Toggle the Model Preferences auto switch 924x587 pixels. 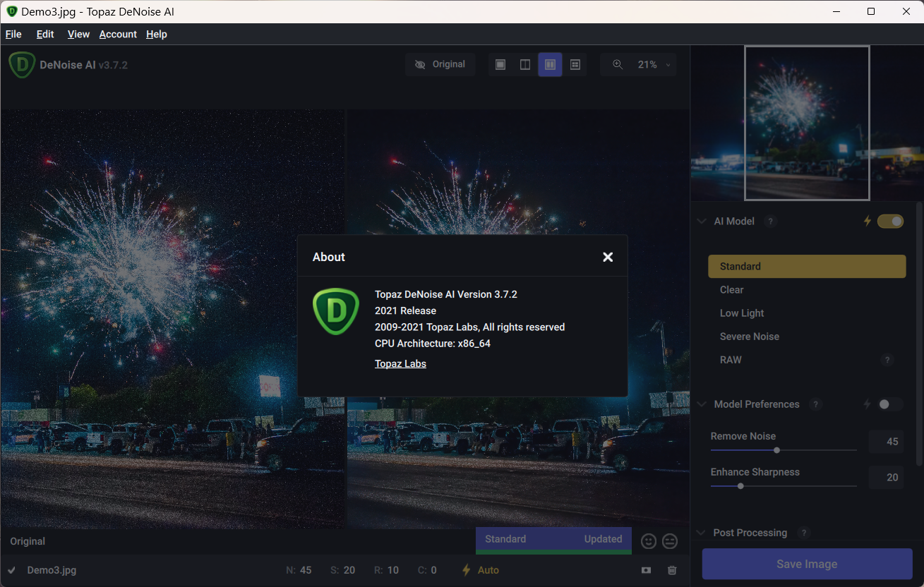pyautogui.click(x=890, y=404)
